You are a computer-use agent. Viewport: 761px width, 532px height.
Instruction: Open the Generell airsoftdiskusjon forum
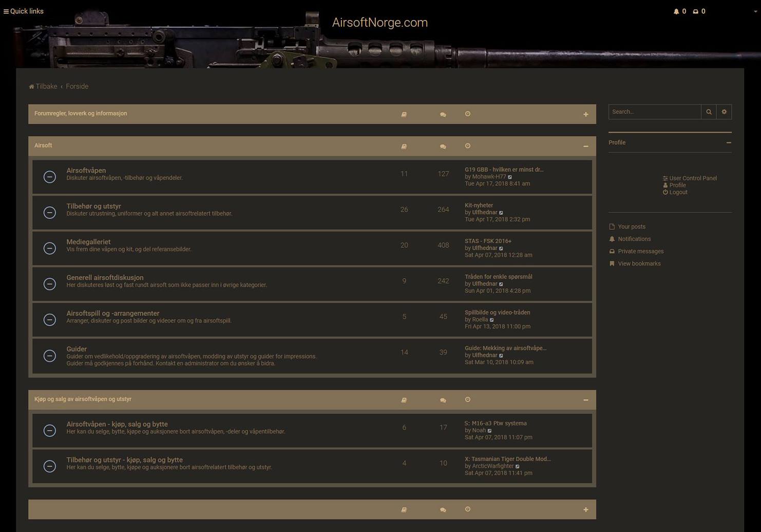coord(105,278)
